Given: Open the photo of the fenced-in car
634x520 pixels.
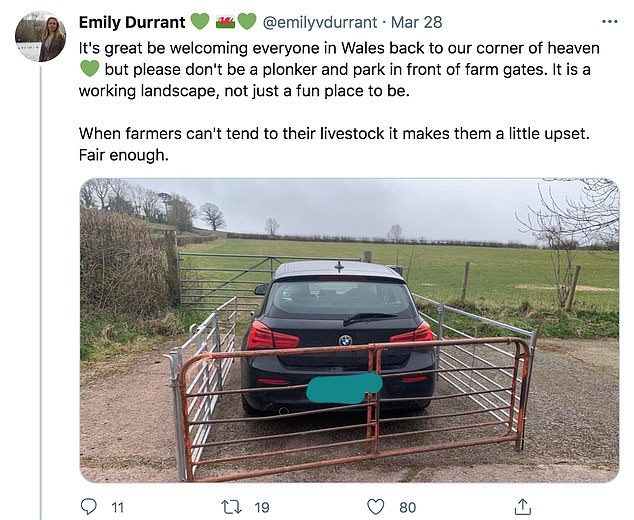Looking at the screenshot, I should (349, 330).
